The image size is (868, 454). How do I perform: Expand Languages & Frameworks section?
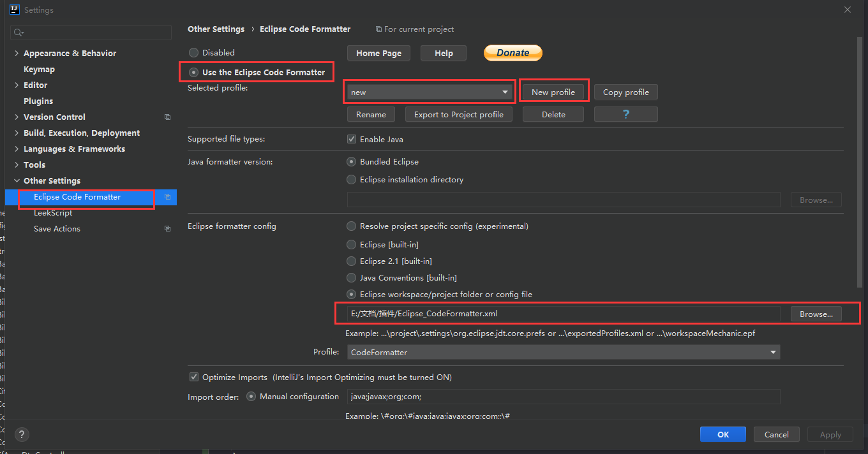(17, 149)
